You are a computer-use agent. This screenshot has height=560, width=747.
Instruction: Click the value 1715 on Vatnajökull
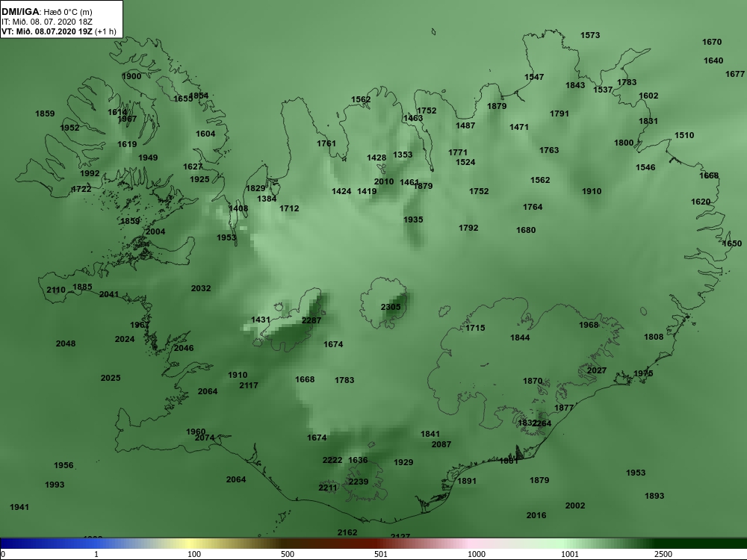pos(475,328)
